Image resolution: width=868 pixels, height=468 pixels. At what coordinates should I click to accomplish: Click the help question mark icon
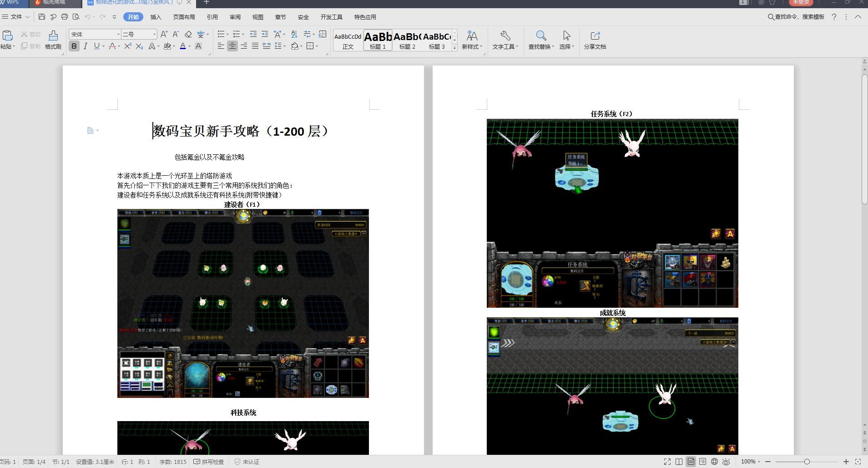click(834, 17)
